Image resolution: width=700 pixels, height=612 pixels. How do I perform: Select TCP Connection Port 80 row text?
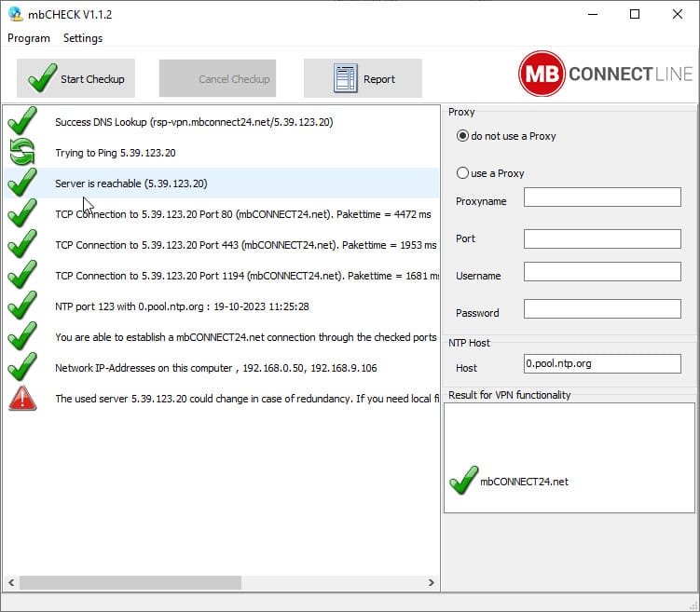coord(243,214)
